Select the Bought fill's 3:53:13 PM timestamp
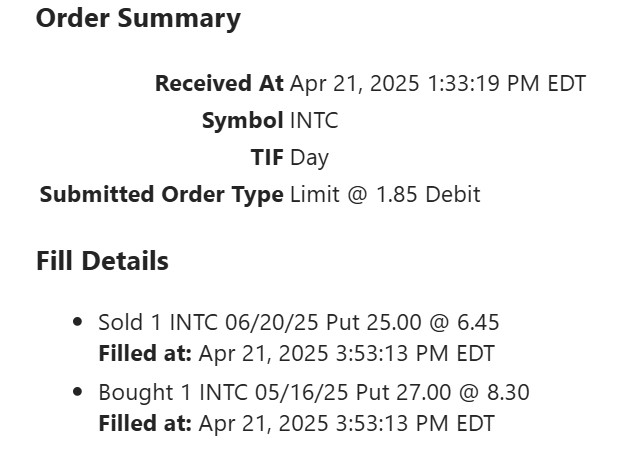Image resolution: width=617 pixels, height=458 pixels. (x=346, y=423)
